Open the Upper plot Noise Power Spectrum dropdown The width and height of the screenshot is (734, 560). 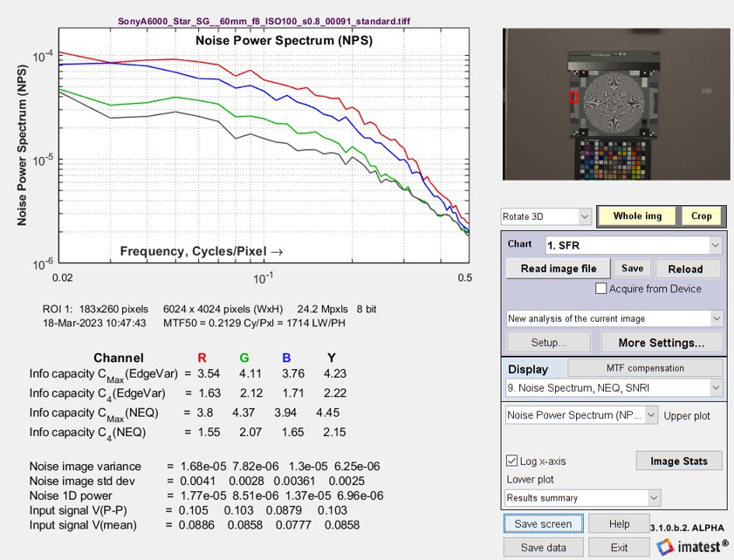[582, 415]
